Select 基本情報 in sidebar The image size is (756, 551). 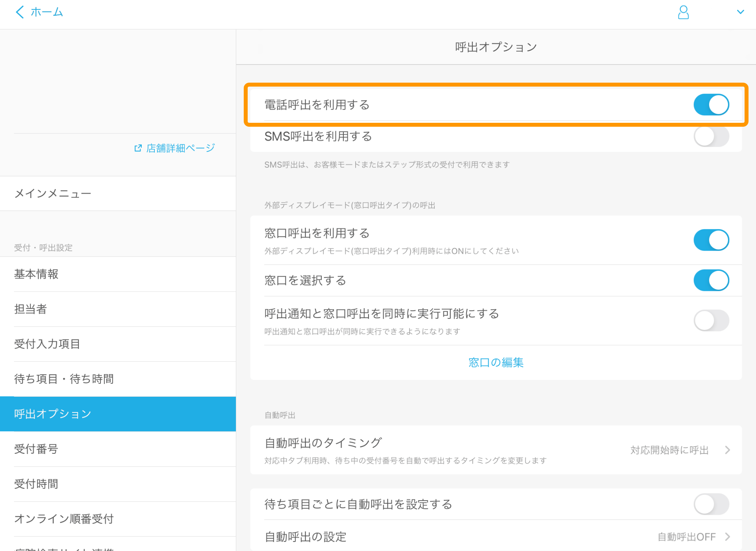click(x=118, y=274)
